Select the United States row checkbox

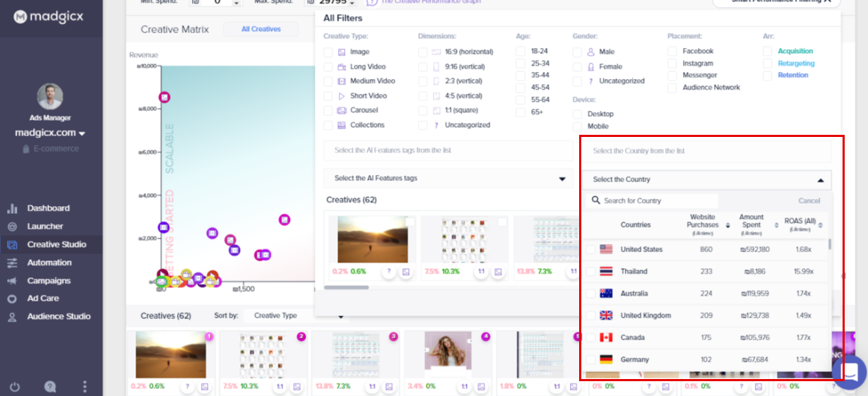pyautogui.click(x=590, y=249)
